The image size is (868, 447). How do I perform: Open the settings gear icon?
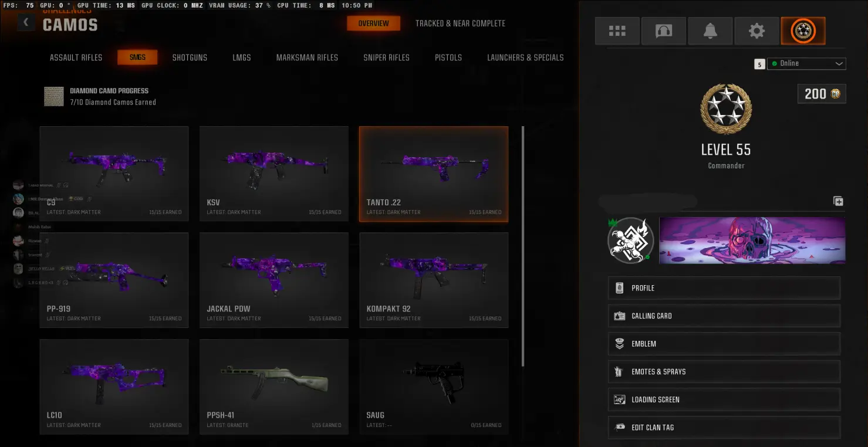click(x=756, y=31)
